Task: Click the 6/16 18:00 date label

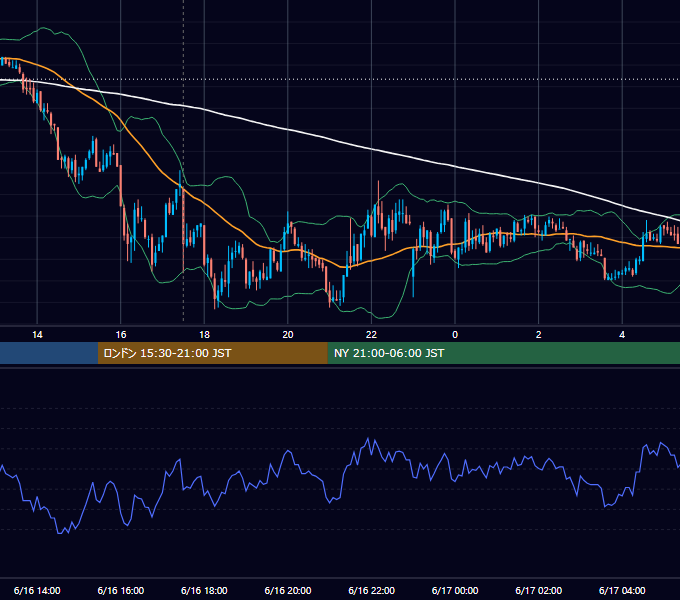Action: (x=204, y=590)
